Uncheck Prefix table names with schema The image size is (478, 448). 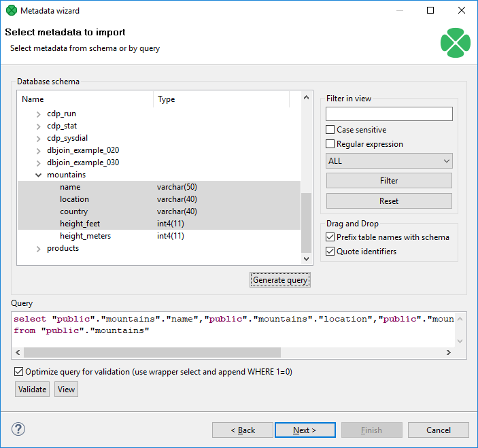coord(330,237)
